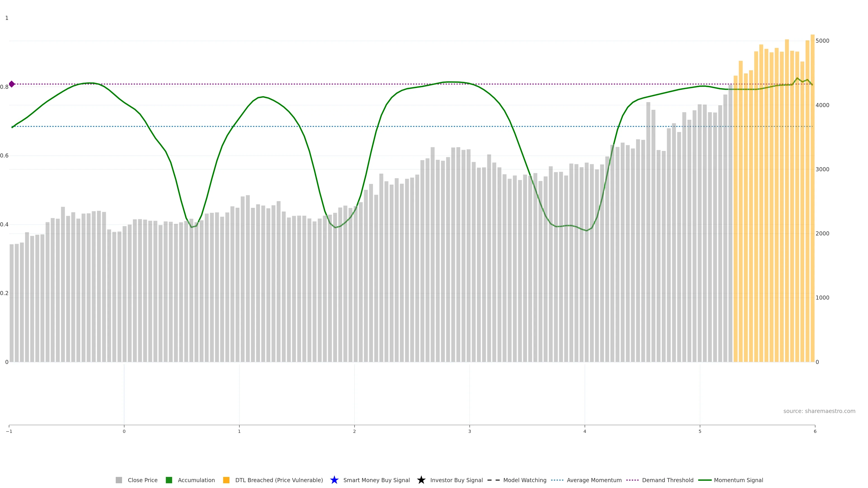Toggle DTL Breached (Price Vulnerable) label
Screen dimensions: 868x488
pos(279,480)
